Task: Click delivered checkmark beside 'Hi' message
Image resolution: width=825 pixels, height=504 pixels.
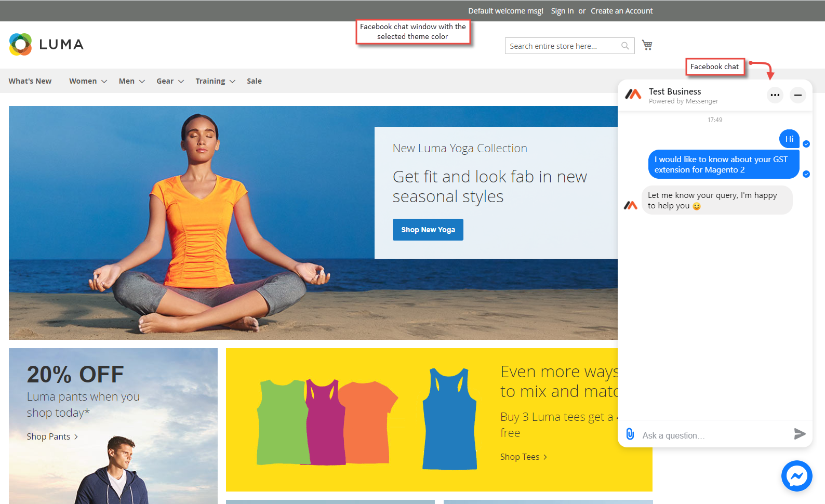Action: [x=806, y=144]
